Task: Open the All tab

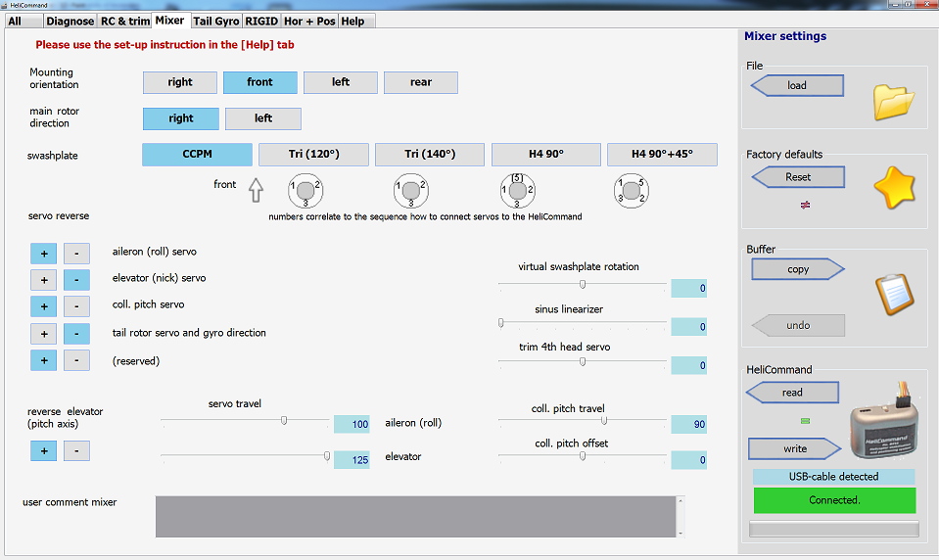Action: click(23, 21)
